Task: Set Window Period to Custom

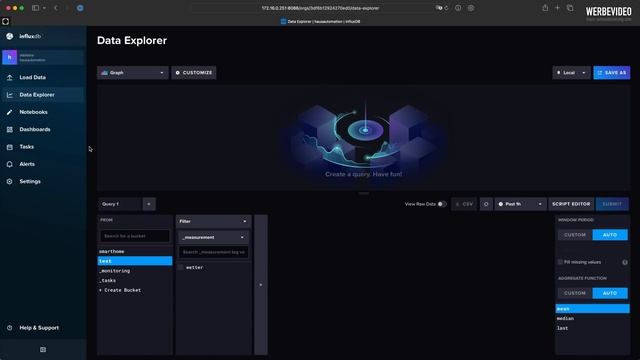Action: click(575, 235)
